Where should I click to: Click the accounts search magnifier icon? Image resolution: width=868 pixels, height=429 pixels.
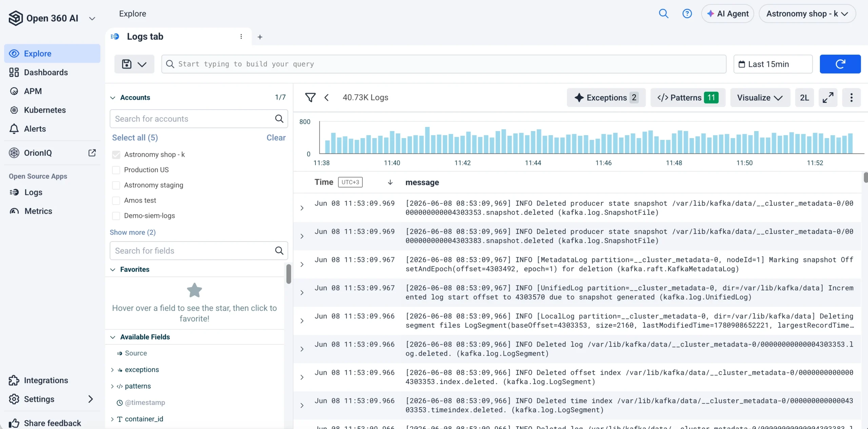point(279,119)
